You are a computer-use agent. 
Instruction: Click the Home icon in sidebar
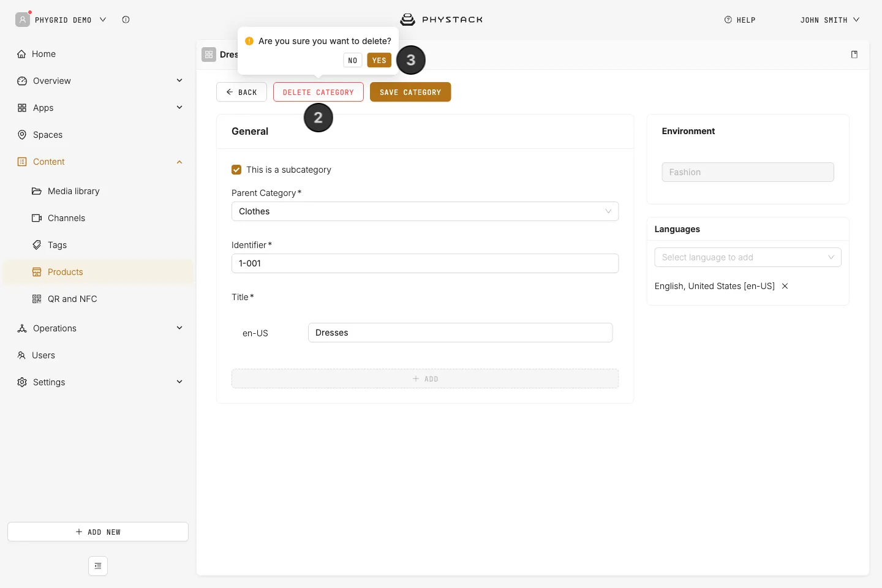tap(21, 54)
